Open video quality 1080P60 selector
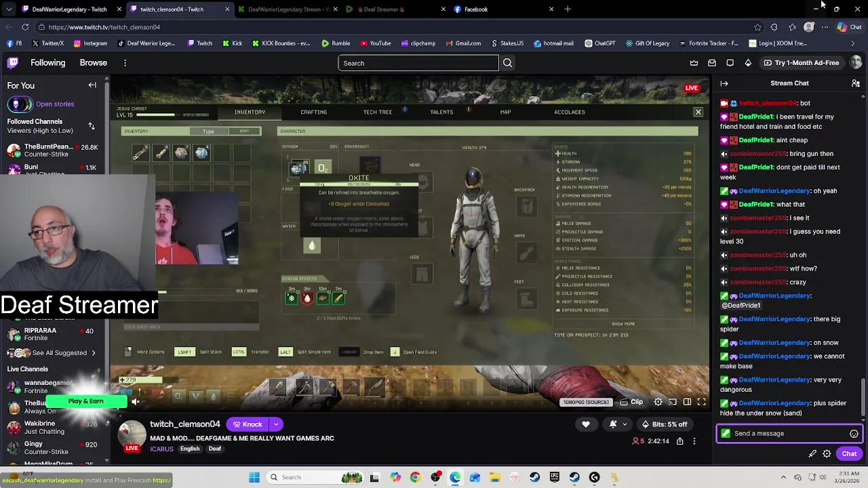The height and width of the screenshot is (488, 868). click(586, 402)
